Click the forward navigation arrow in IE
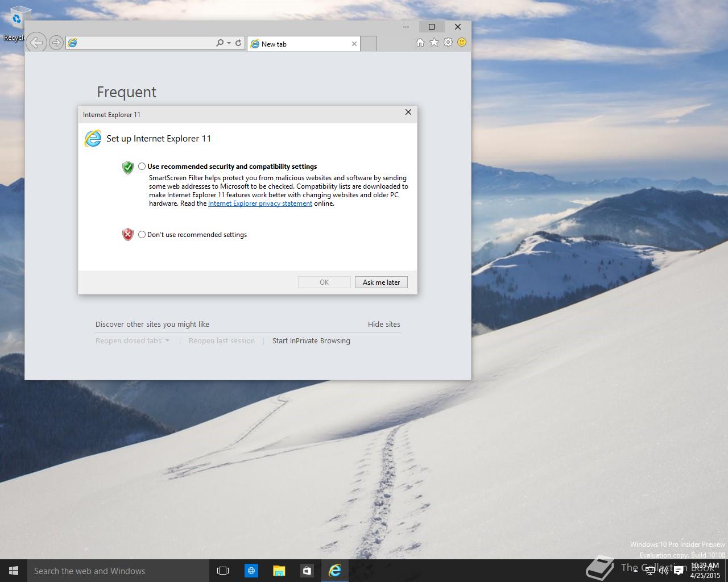728x582 pixels. [x=56, y=43]
